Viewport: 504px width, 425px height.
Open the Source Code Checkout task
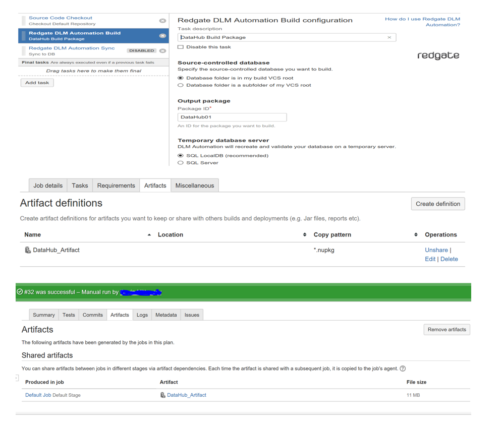pos(61,18)
